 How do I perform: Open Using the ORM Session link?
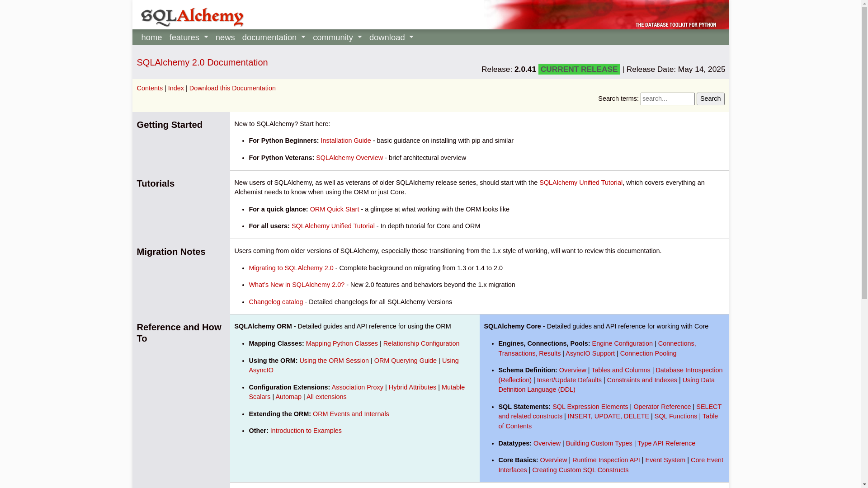tap(334, 361)
